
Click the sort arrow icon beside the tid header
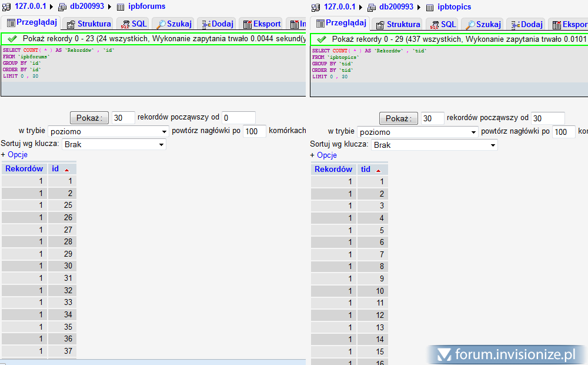[378, 170]
